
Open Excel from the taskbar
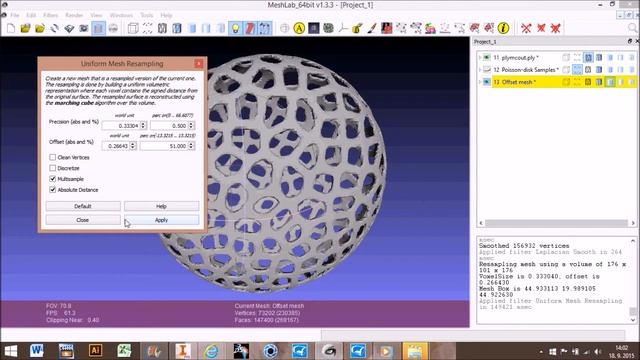point(124,351)
